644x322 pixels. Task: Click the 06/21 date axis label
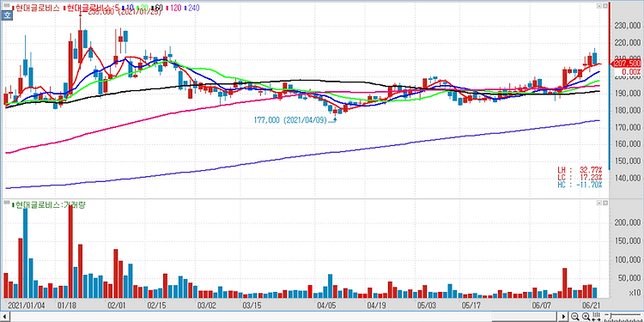pos(592,306)
